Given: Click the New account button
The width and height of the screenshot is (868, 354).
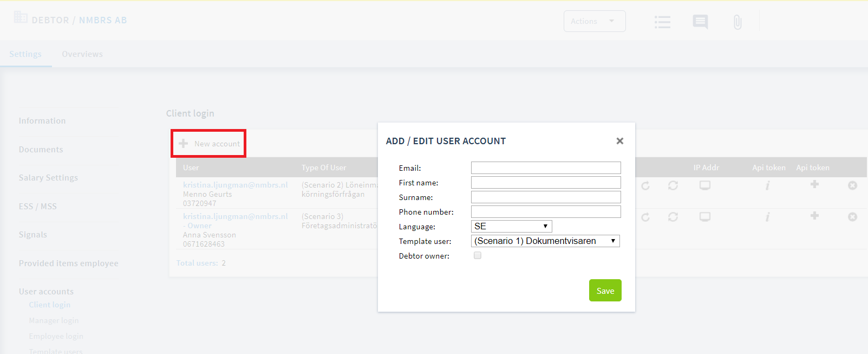Looking at the screenshot, I should click(209, 144).
